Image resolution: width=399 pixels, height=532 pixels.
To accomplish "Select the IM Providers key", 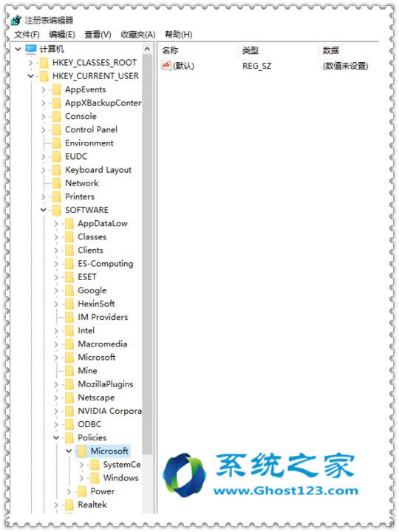I will [x=103, y=317].
